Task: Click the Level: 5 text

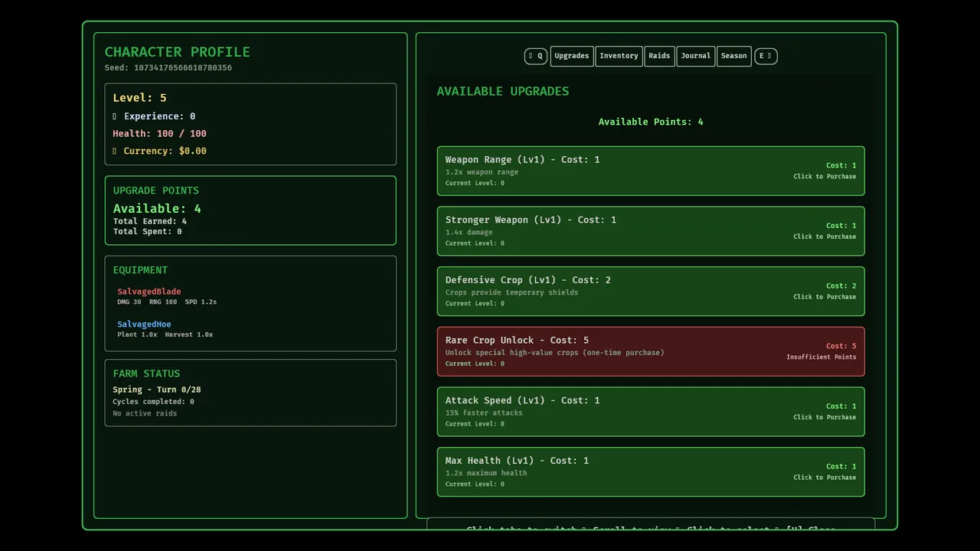Action: click(139, 98)
